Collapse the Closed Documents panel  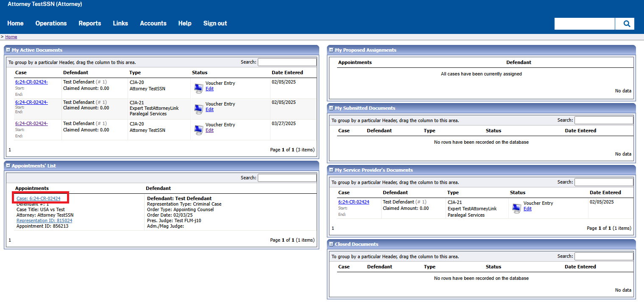click(332, 244)
